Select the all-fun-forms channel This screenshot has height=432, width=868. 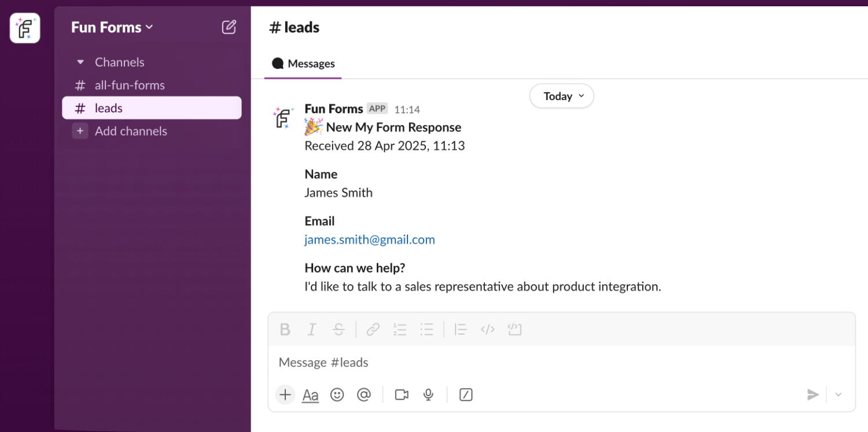152,85
